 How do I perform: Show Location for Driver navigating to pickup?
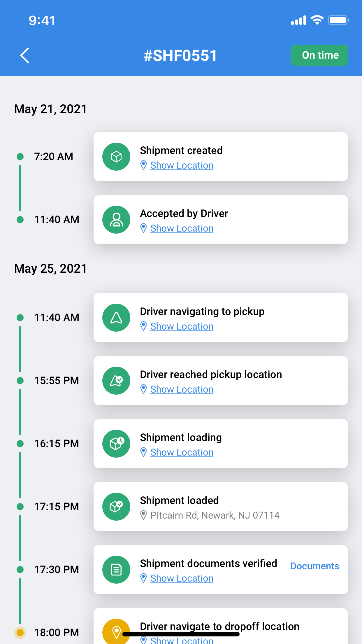point(182,326)
